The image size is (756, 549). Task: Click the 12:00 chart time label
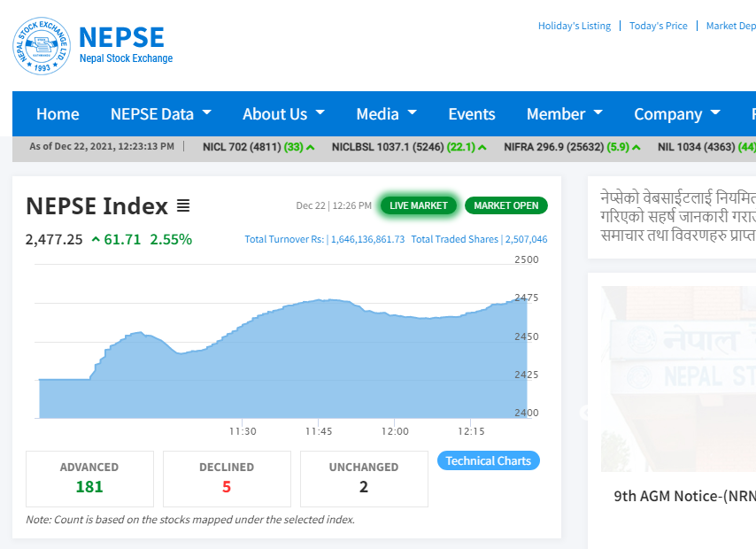pos(395,431)
